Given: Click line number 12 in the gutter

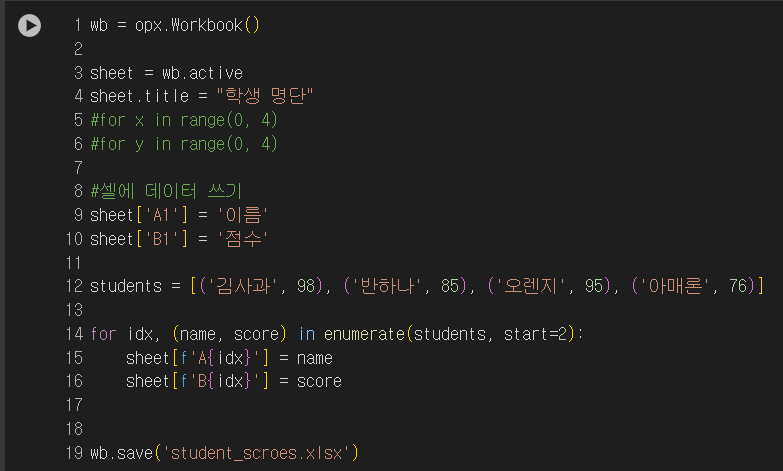Looking at the screenshot, I should (x=74, y=286).
